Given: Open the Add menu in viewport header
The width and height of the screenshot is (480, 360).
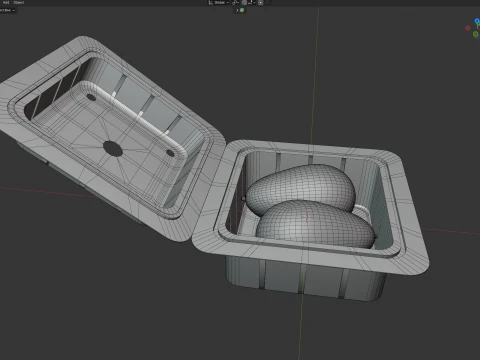Looking at the screenshot, I should (6, 2).
